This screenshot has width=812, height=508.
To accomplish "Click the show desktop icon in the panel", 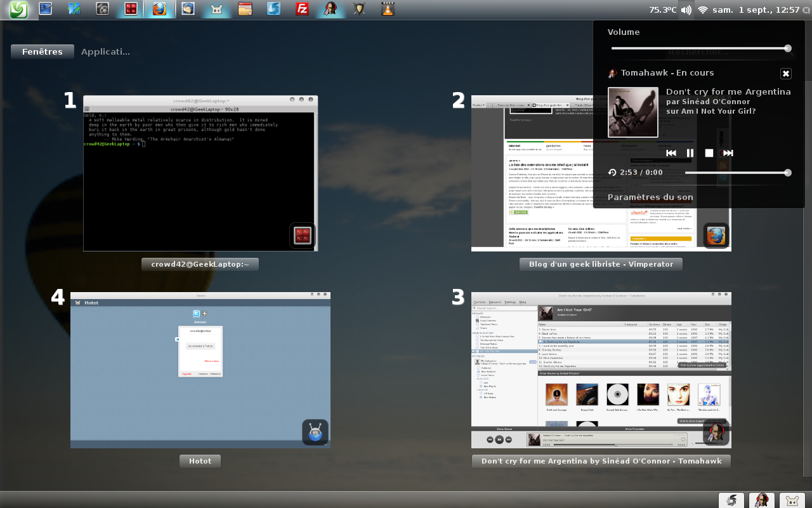I will [46, 9].
